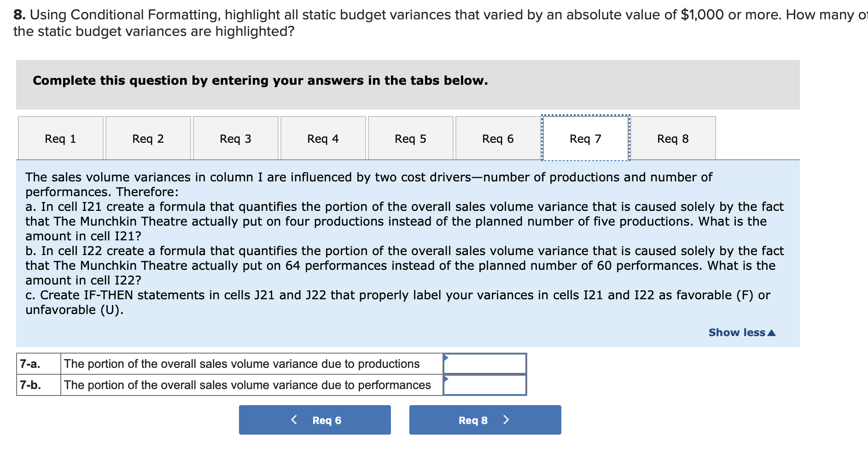Switch to the Req 2 tab
This screenshot has height=465, width=868.
[148, 138]
